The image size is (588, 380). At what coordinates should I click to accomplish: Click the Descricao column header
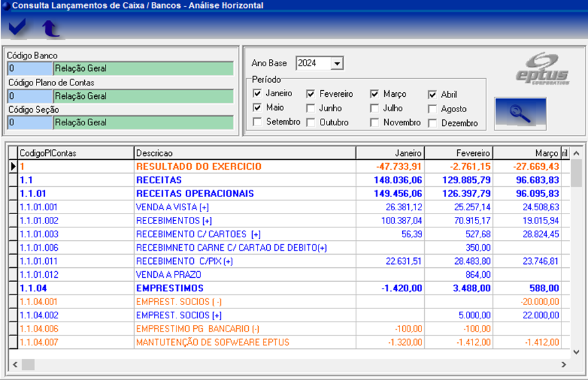click(x=244, y=153)
